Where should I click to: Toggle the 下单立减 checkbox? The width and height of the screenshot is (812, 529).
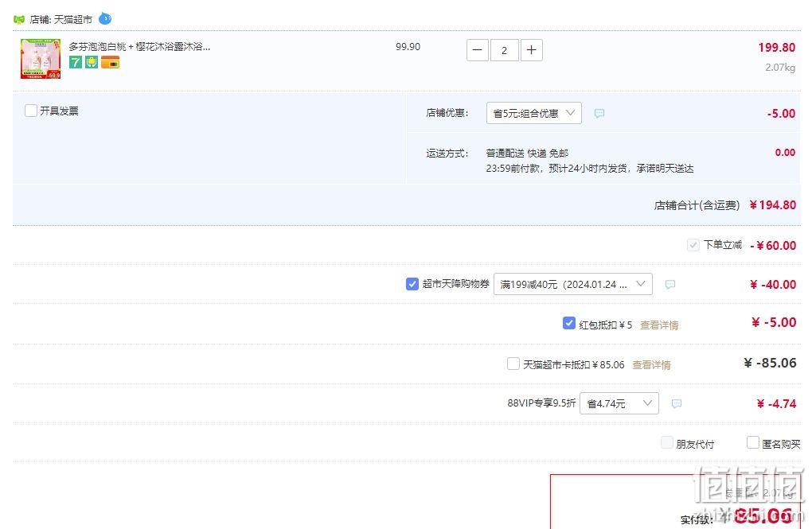[693, 245]
